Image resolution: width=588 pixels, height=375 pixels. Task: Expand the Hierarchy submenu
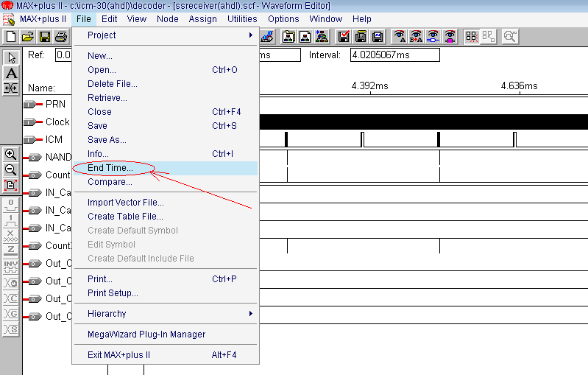[x=166, y=314]
